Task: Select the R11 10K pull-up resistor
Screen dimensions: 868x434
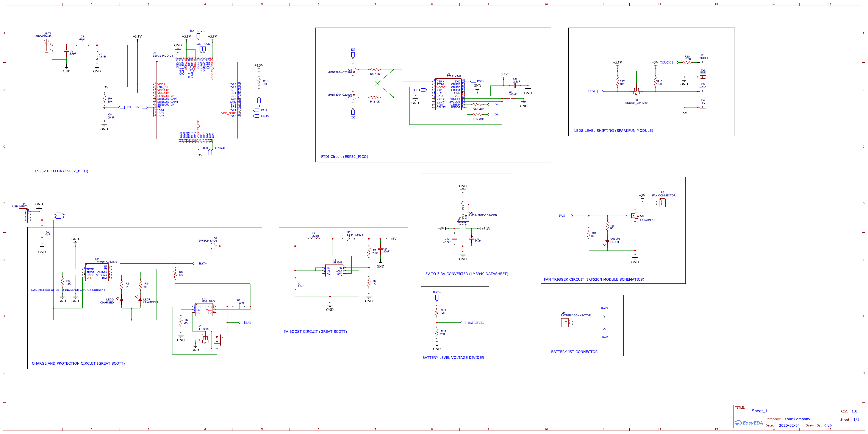Action: click(x=259, y=83)
